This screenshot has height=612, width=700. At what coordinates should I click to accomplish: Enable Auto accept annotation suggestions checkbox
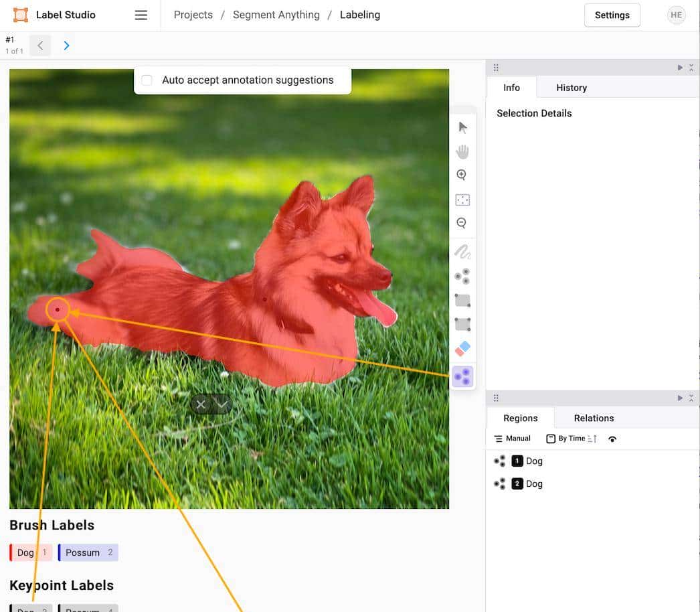tap(147, 80)
